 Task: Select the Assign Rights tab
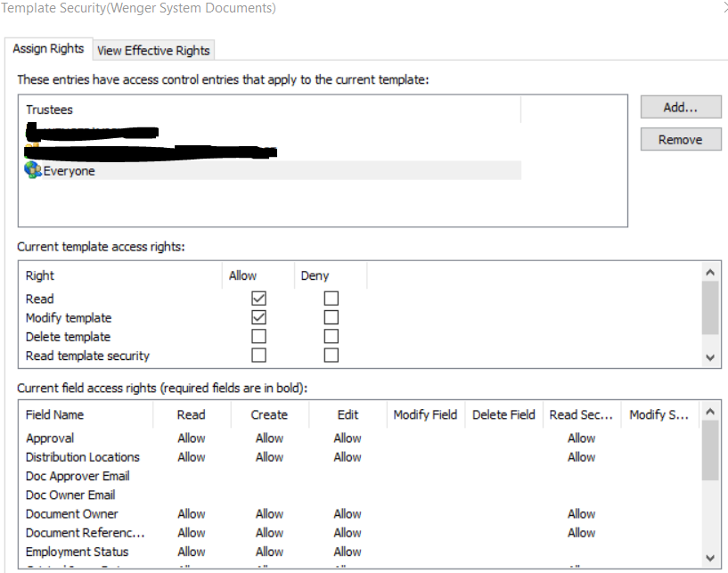48,49
